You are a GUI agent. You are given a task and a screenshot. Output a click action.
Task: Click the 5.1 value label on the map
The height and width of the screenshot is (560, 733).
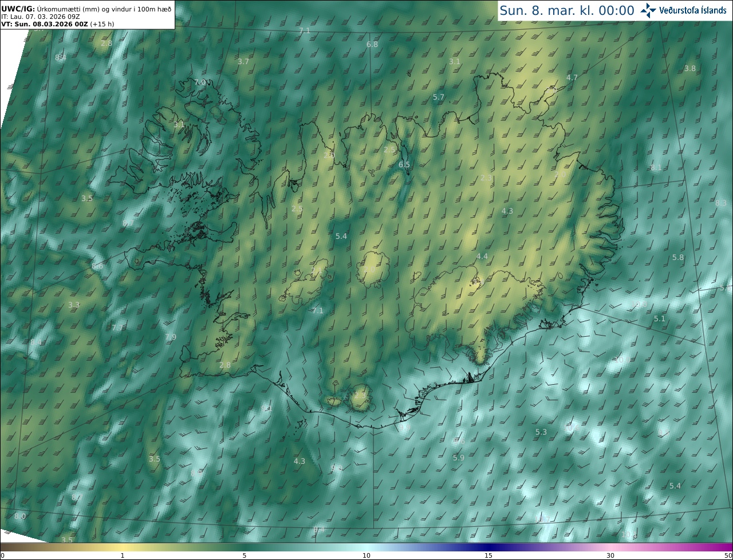[x=660, y=318]
